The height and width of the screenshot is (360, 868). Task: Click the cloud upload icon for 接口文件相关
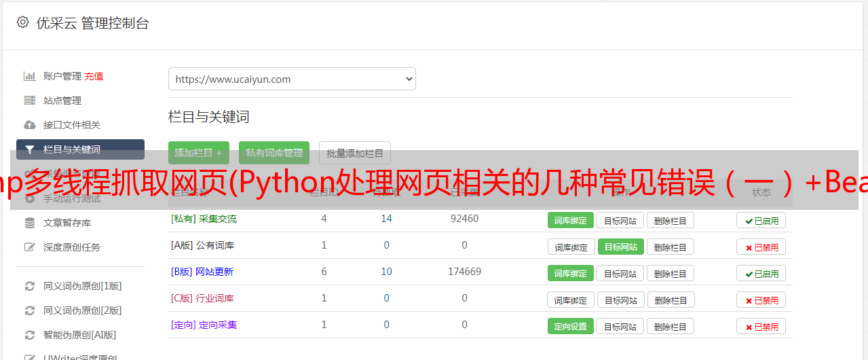pos(29,125)
